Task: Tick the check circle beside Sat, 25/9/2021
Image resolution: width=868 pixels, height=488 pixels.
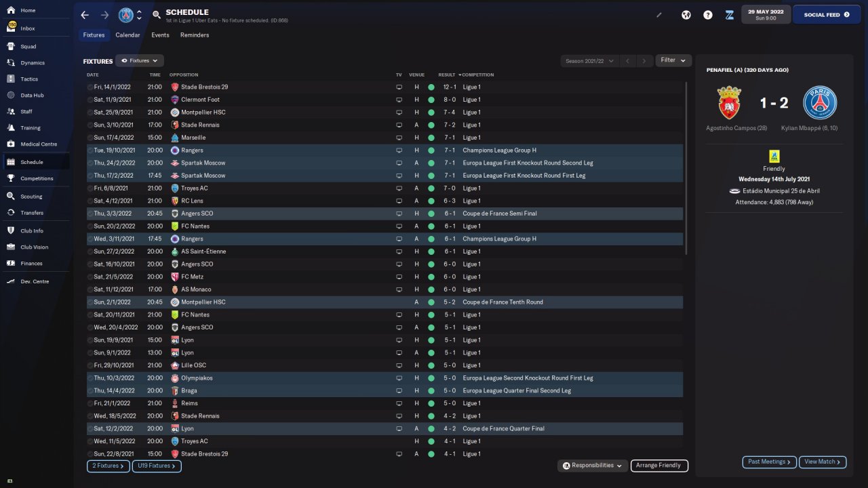Action: coord(90,113)
